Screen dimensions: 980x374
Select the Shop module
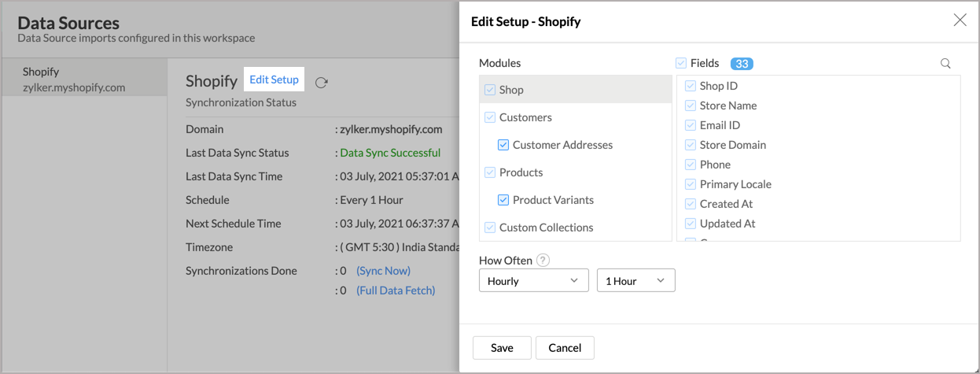(x=511, y=90)
